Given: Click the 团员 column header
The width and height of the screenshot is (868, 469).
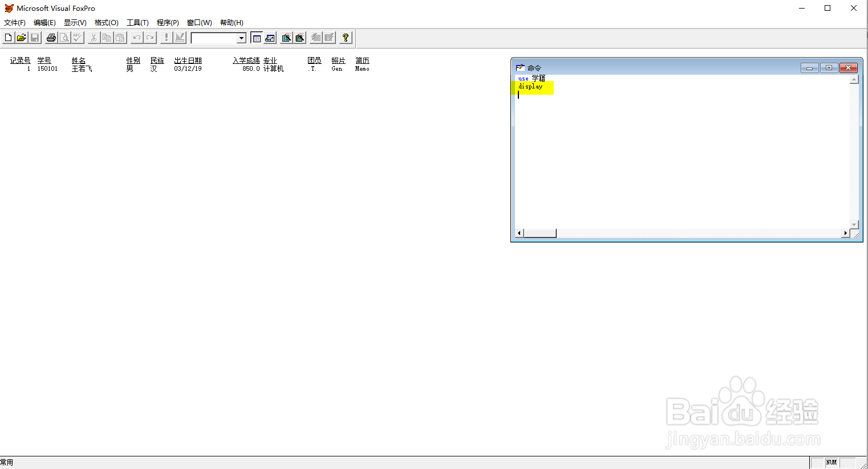Looking at the screenshot, I should [314, 60].
